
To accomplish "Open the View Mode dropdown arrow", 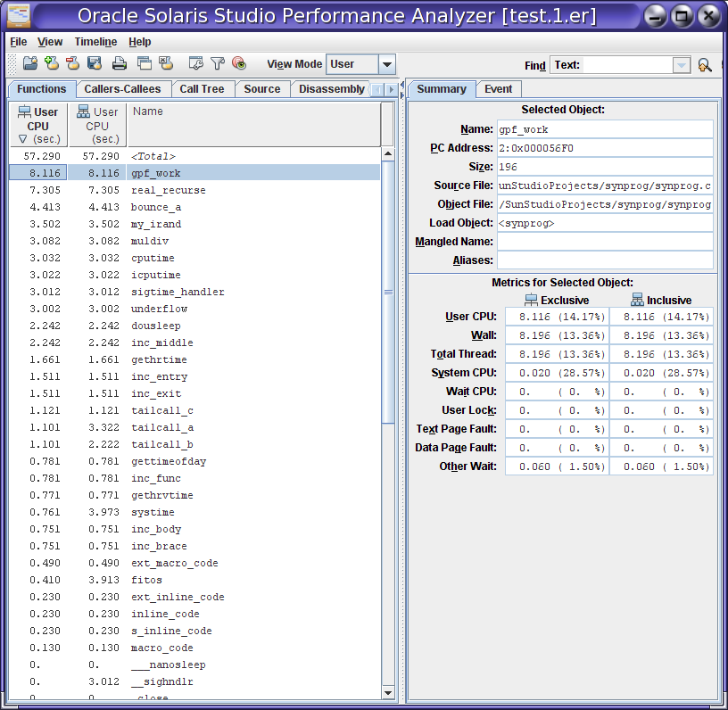I will click(387, 64).
